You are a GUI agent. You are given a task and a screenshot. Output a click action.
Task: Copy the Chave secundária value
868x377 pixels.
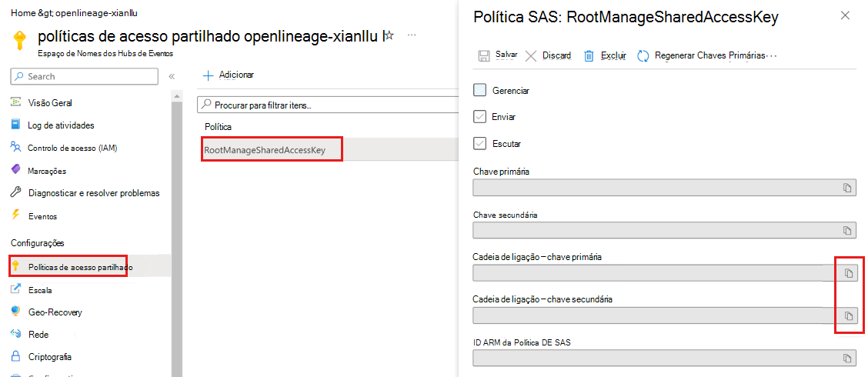point(846,231)
